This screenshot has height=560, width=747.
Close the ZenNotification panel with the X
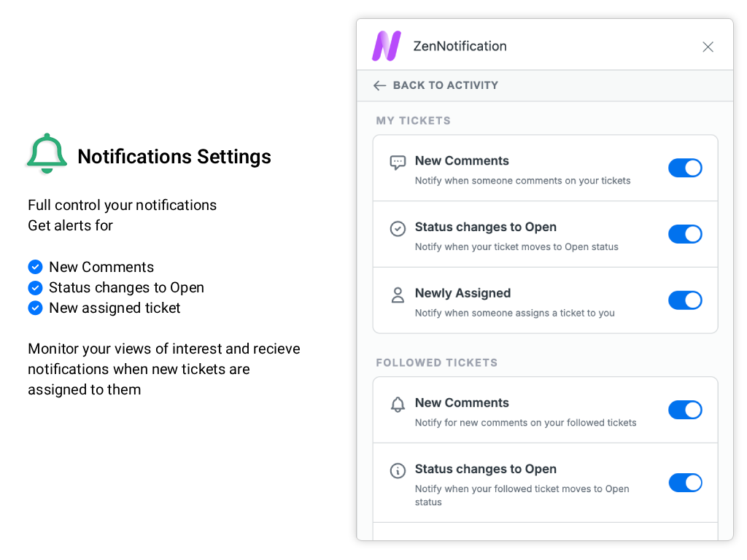[708, 46]
